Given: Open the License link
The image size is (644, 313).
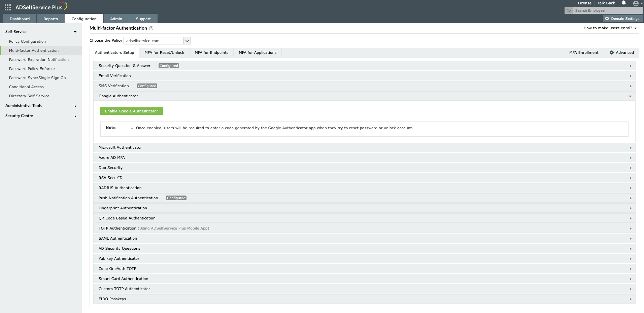Looking at the screenshot, I should (x=584, y=3).
